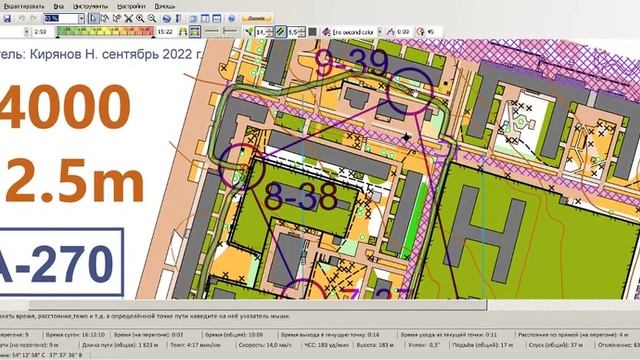Select the arrow pointer tool

coord(93,18)
